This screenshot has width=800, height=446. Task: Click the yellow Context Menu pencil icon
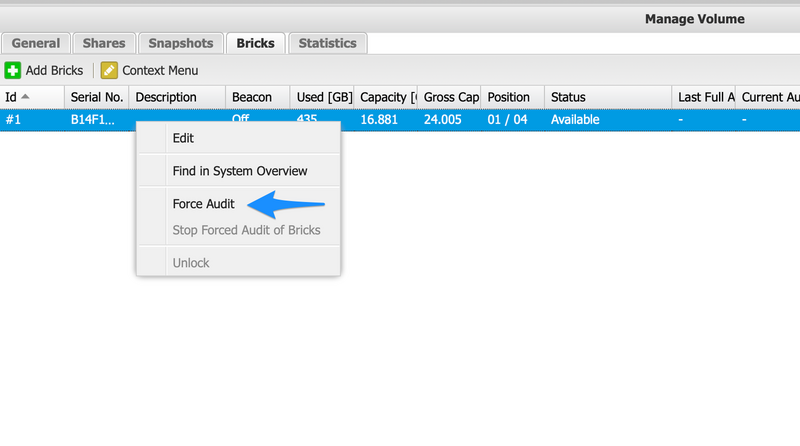pos(109,70)
